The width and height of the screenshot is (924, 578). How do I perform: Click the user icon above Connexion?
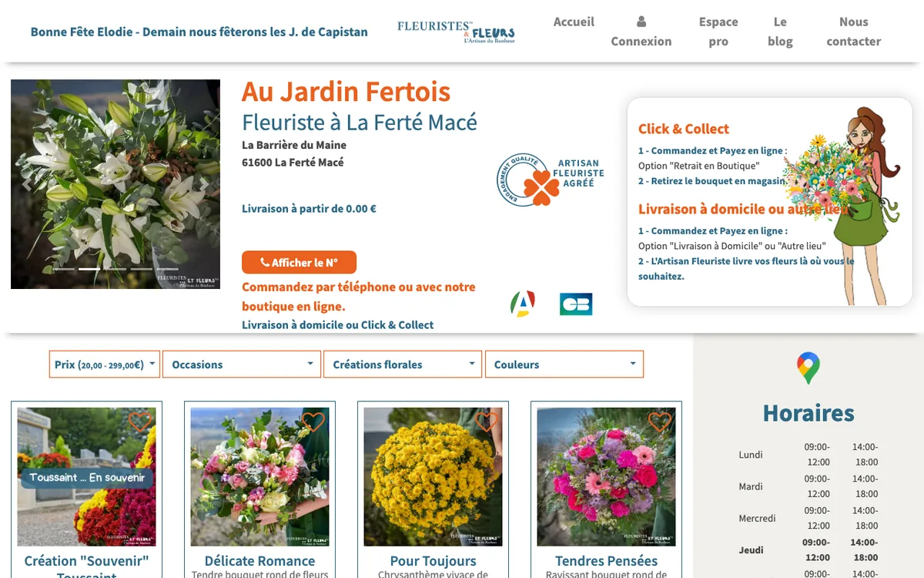coord(641,22)
